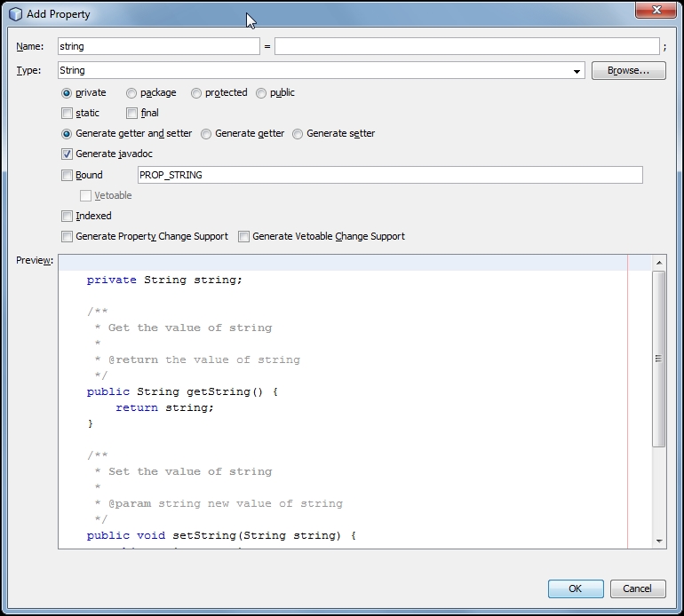Enable the final checkbox
The height and width of the screenshot is (616, 684).
point(131,114)
